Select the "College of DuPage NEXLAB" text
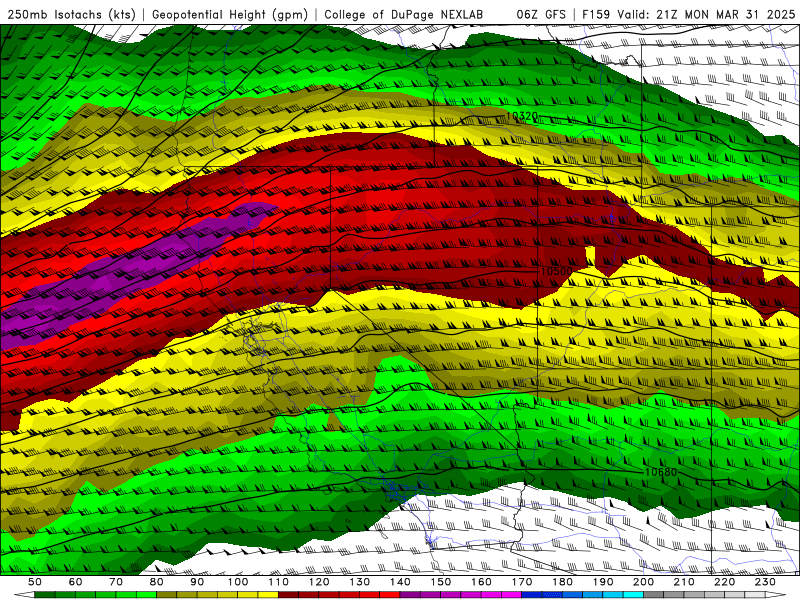 click(x=404, y=15)
